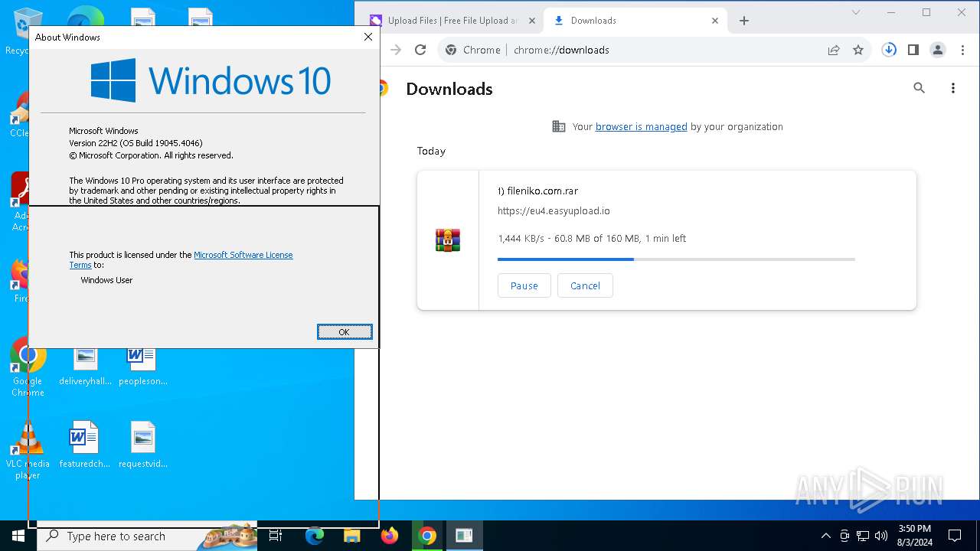Click the 'Today' date heading
This screenshot has width=980, height=551.
point(431,152)
